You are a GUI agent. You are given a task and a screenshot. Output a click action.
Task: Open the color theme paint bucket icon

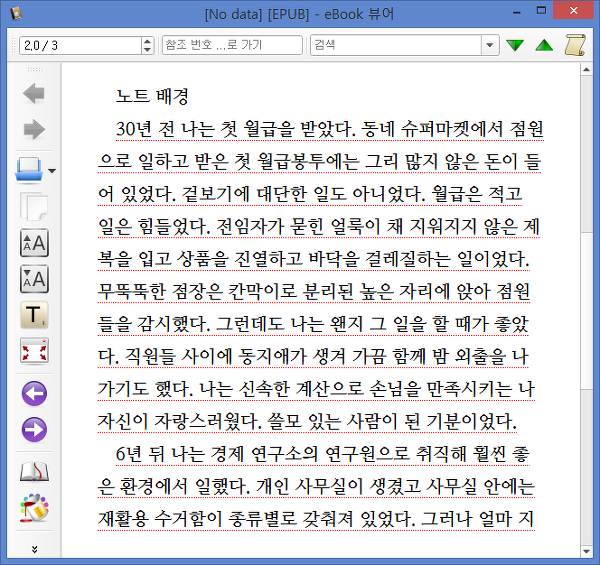[x=34, y=508]
